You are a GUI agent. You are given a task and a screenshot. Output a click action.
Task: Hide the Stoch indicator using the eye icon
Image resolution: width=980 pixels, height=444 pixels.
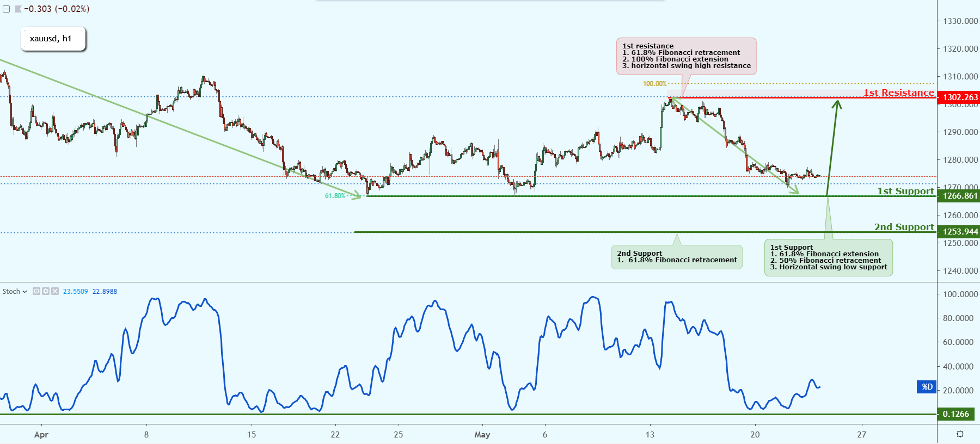tap(36, 292)
